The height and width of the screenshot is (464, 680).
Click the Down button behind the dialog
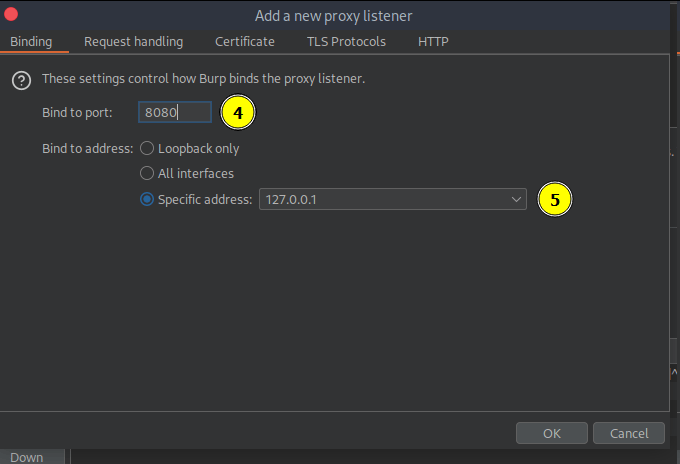(27, 457)
